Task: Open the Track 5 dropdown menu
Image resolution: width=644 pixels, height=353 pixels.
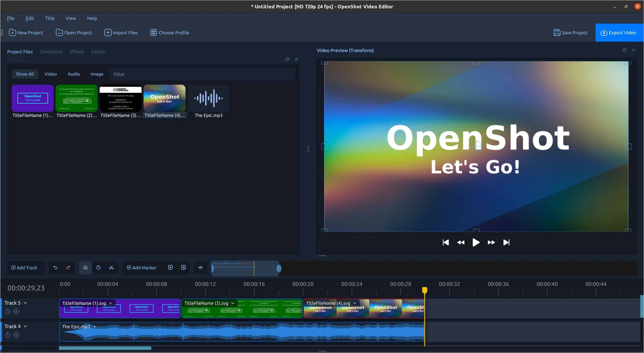Action: (x=25, y=303)
